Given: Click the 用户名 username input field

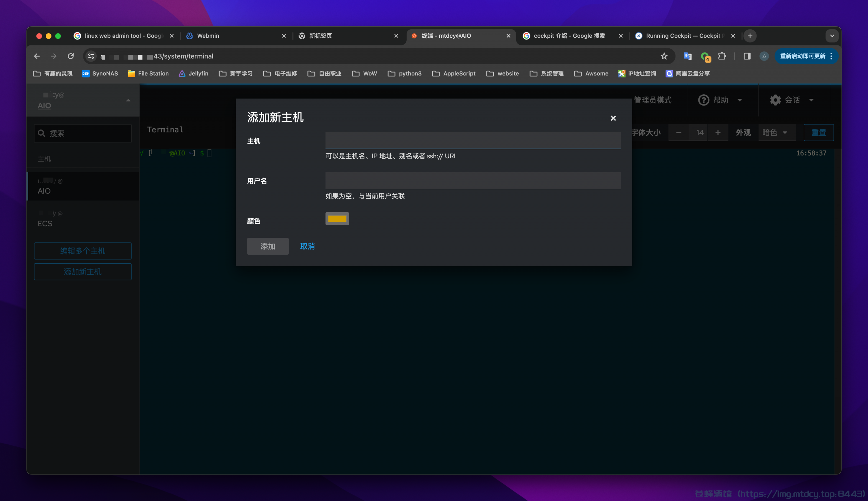Looking at the screenshot, I should pos(473,180).
